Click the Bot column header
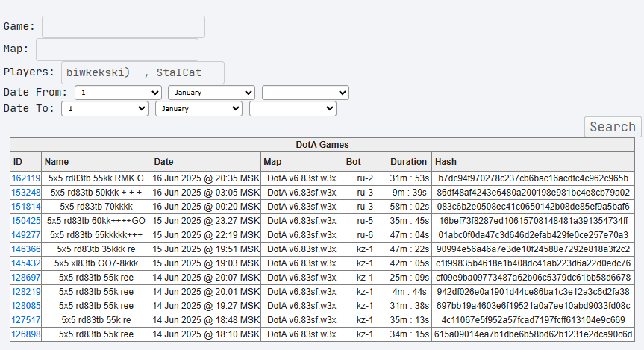This screenshot has width=644, height=350. (x=365, y=162)
